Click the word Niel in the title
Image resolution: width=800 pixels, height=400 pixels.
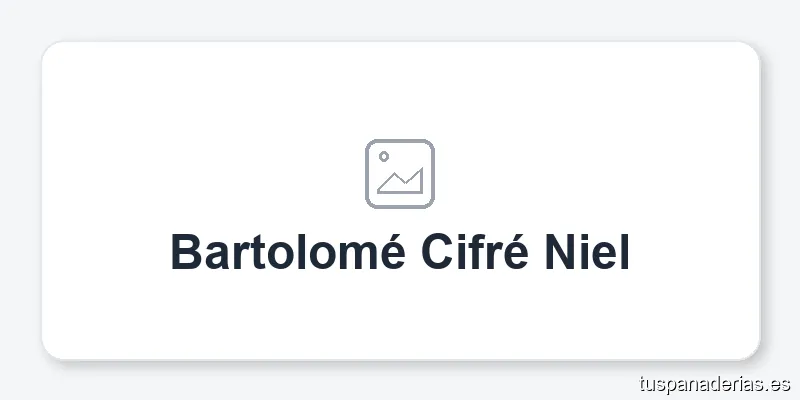pos(587,252)
